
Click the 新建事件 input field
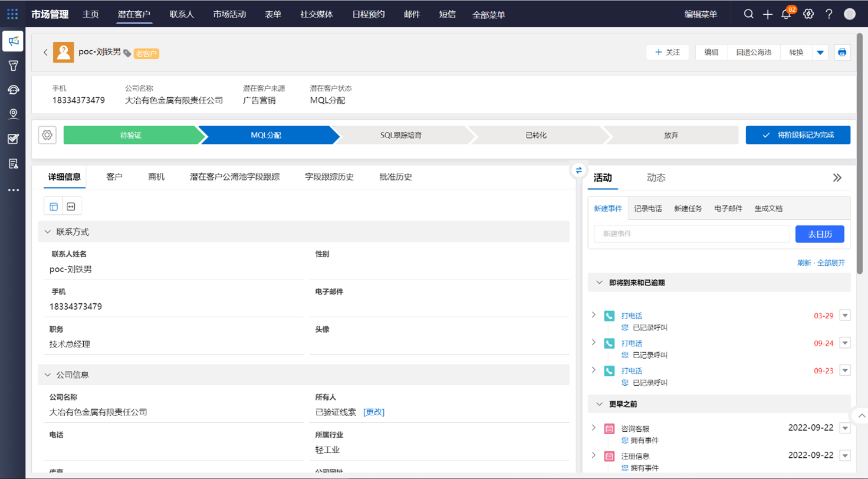(x=691, y=234)
